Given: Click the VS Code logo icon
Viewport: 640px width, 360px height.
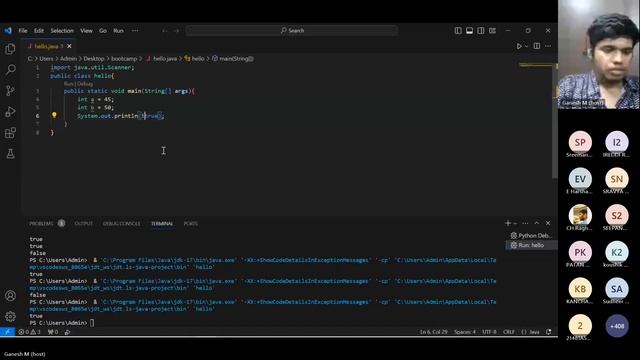Looking at the screenshot, I should 8,31.
